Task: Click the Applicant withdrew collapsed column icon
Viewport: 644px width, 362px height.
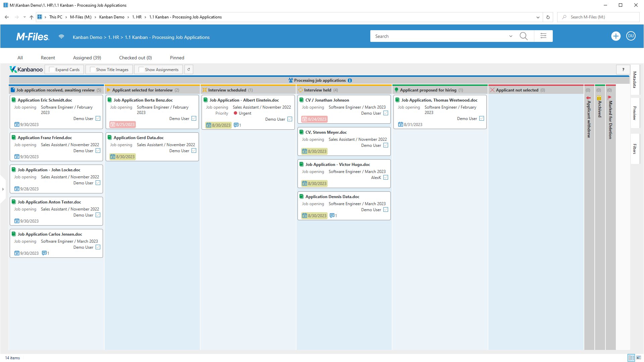Action: (588, 98)
